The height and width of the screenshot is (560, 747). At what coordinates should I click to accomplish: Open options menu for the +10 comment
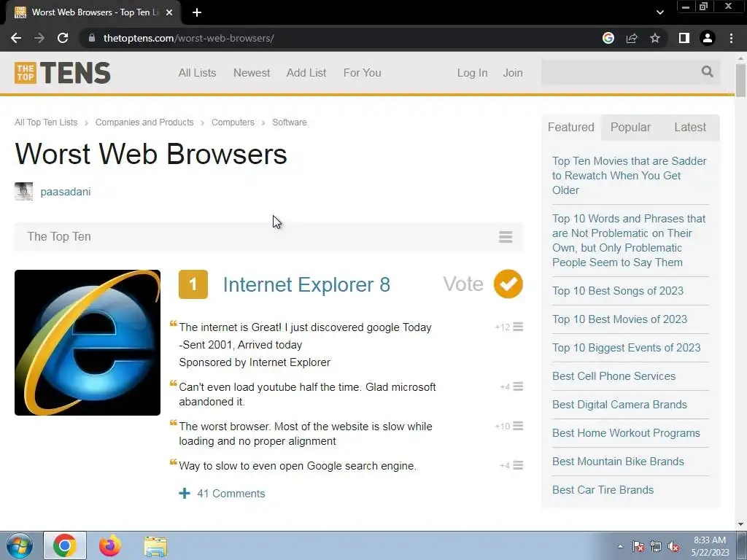coord(518,426)
